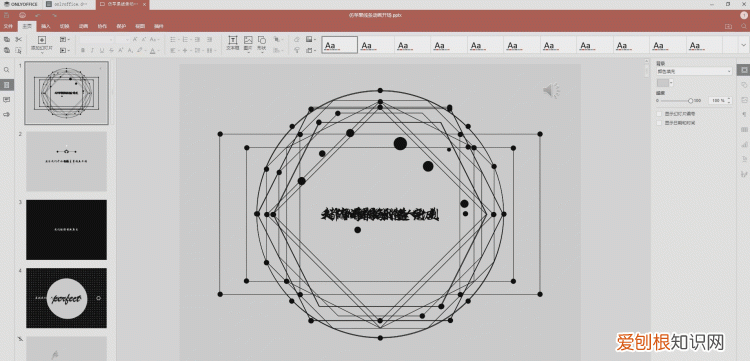
Task: Click the Italic formatting icon
Action: (92, 50)
